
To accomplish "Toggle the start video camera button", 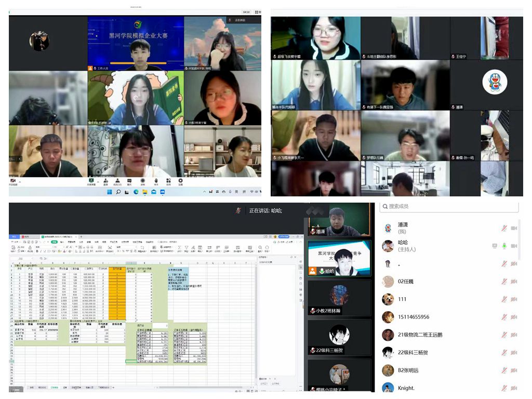I will coord(13,181).
